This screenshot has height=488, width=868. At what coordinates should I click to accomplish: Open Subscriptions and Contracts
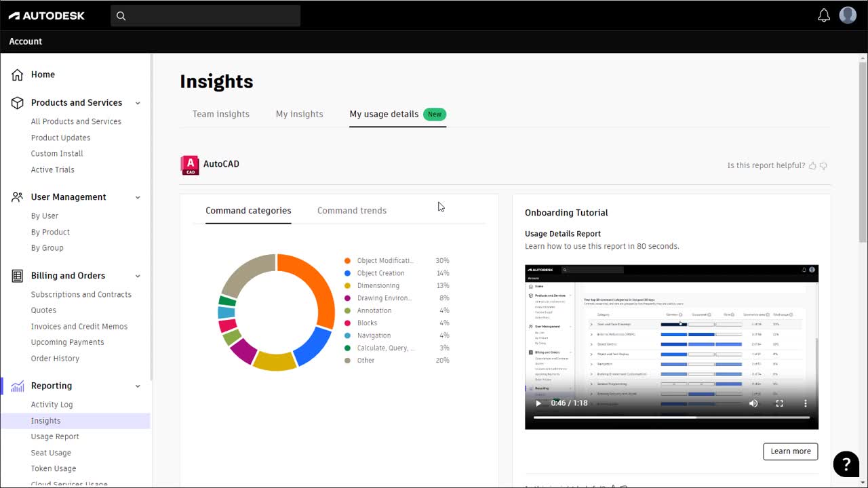[81, 294]
